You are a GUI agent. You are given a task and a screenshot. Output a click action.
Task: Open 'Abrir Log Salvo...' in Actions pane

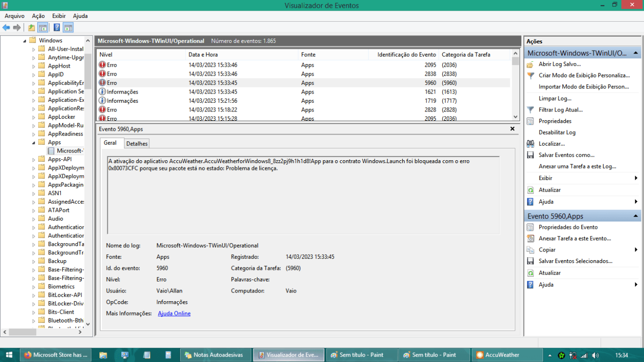(560, 64)
